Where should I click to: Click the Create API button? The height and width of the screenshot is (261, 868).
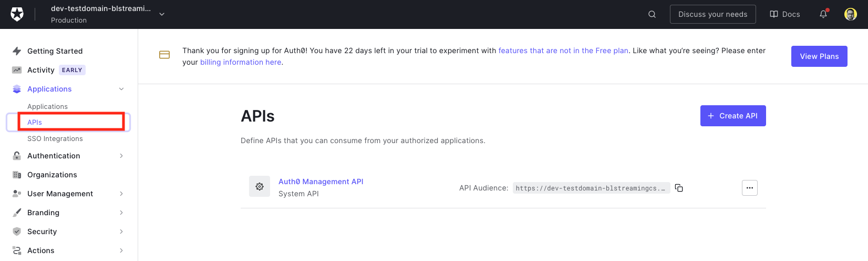(x=733, y=116)
